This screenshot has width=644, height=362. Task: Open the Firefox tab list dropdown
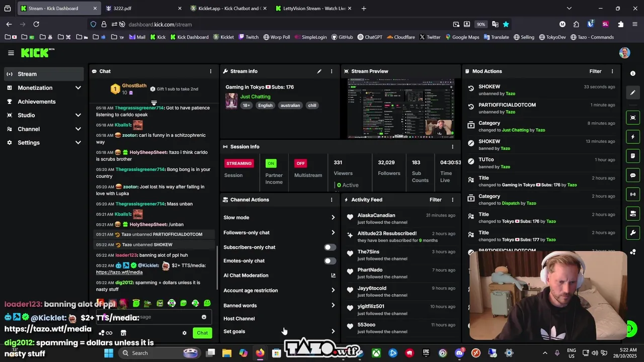(569, 9)
